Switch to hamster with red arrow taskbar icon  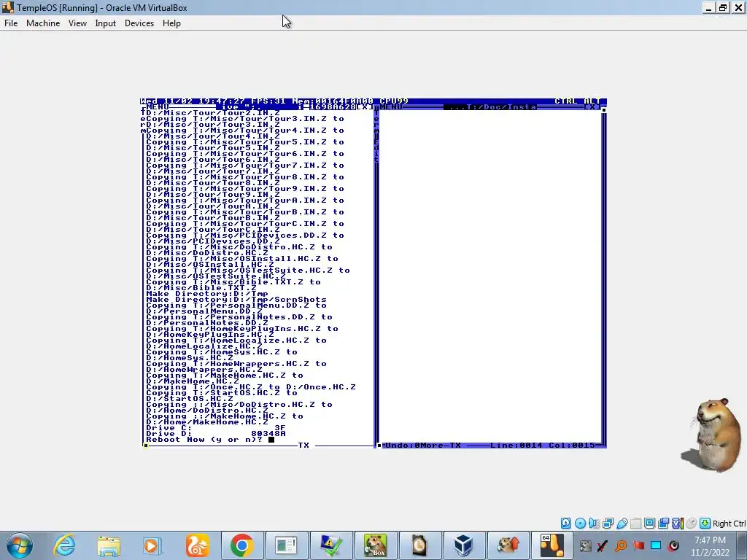508,545
